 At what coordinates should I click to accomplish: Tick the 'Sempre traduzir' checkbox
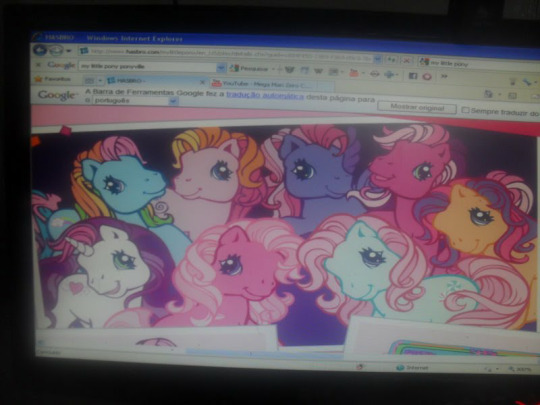(x=465, y=110)
